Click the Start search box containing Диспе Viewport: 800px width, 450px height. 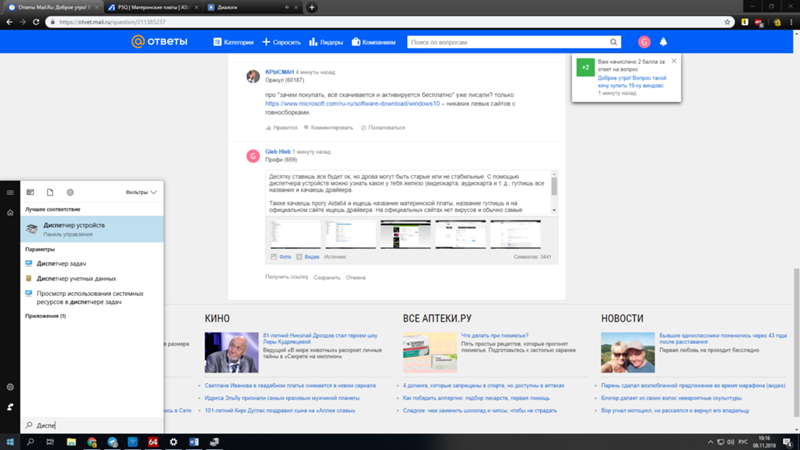tap(92, 425)
